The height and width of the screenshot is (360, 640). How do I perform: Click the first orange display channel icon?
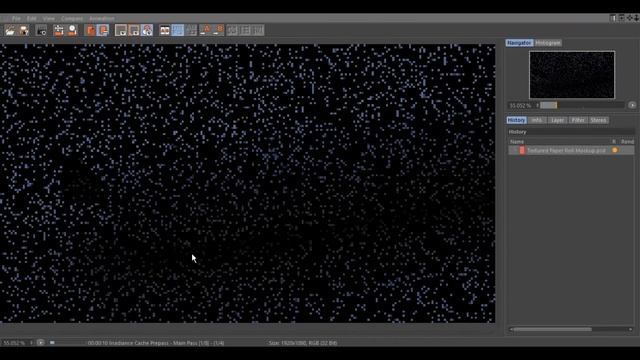90,30
